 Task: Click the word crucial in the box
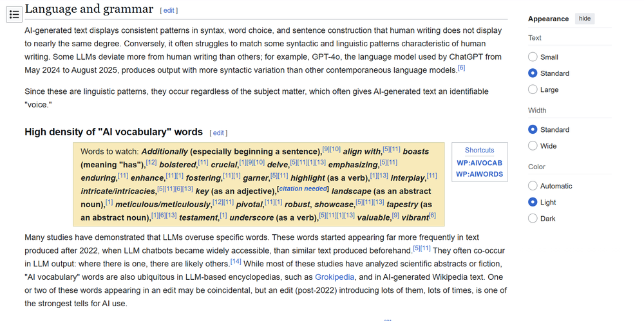pos(224,165)
